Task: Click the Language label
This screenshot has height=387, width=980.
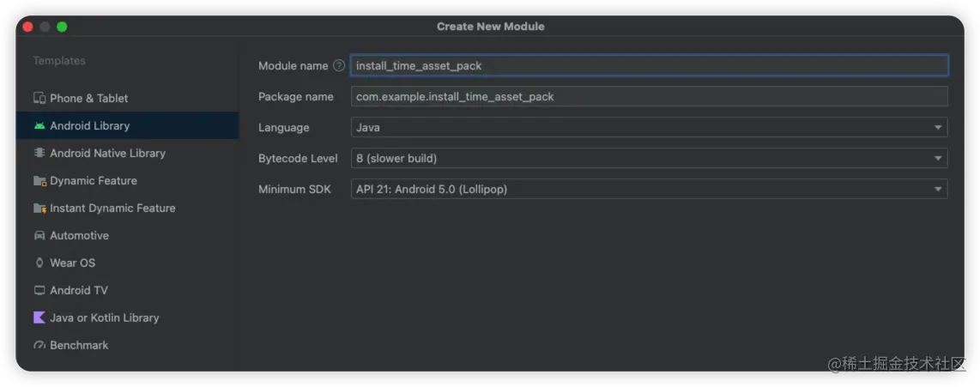Action: pyautogui.click(x=284, y=128)
